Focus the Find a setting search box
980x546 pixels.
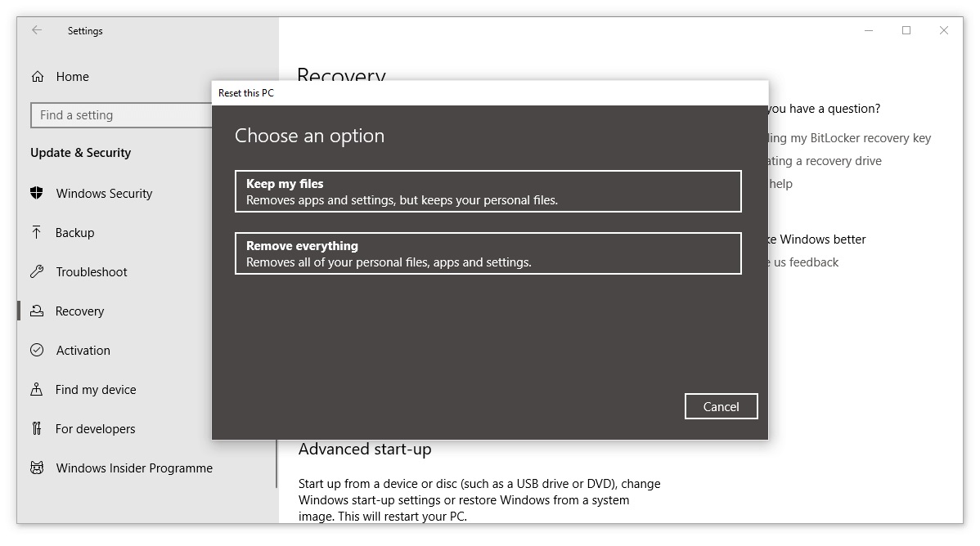click(x=121, y=115)
